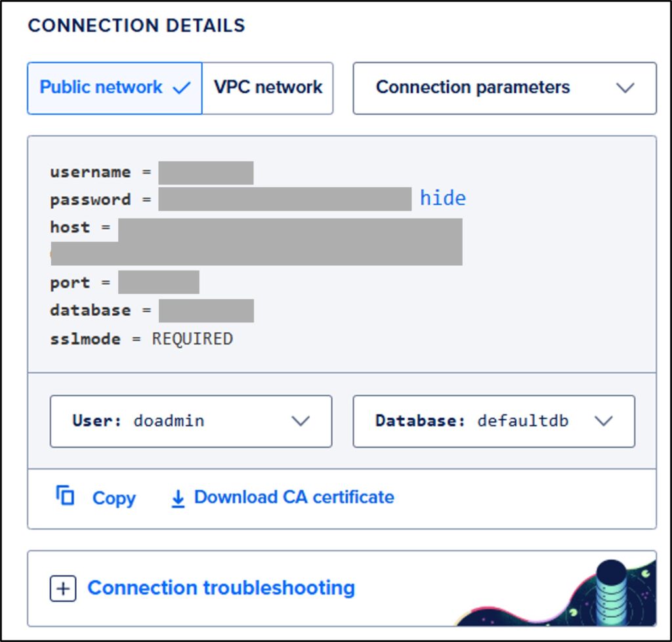Image resolution: width=672 pixels, height=642 pixels.
Task: Click the chevron in Connection parameters box
Action: [625, 88]
